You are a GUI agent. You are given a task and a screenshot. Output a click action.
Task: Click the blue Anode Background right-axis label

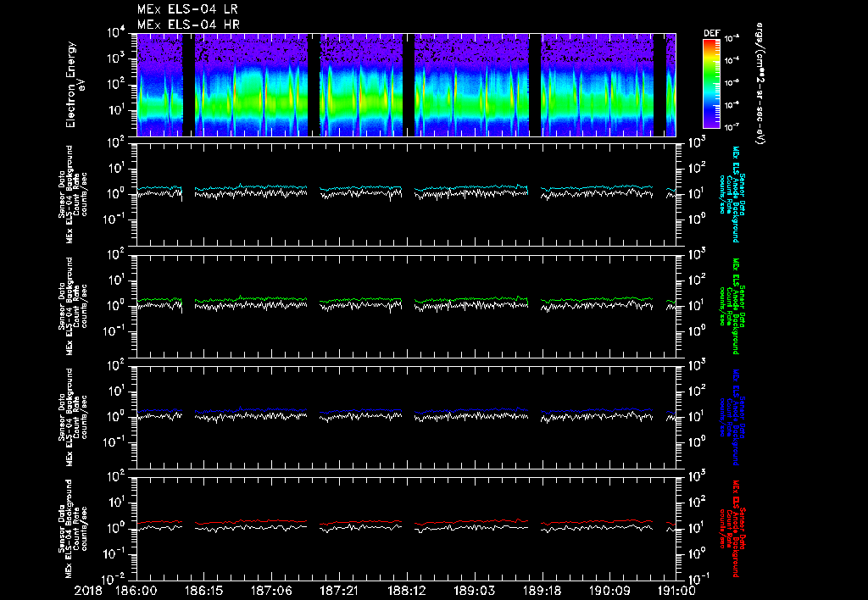(x=732, y=417)
